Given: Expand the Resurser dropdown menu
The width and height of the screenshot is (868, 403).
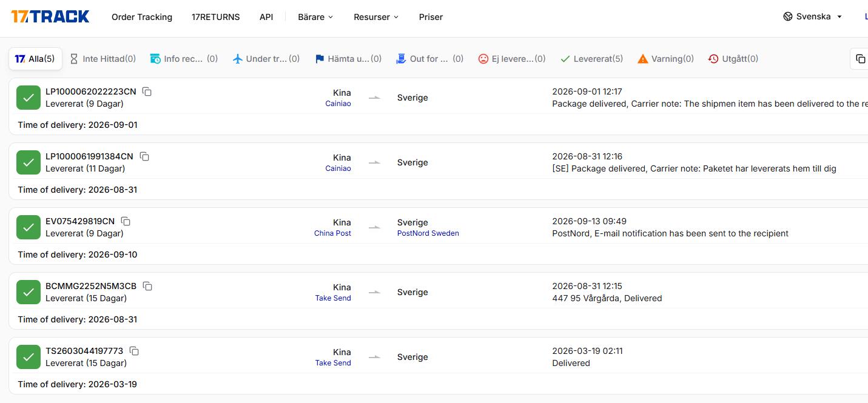Looking at the screenshot, I should click(x=376, y=17).
